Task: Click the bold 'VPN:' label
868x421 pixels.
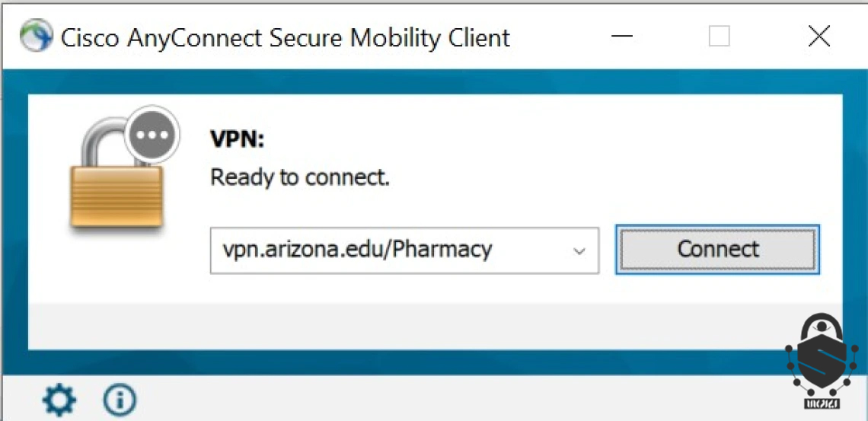Action: click(x=238, y=139)
